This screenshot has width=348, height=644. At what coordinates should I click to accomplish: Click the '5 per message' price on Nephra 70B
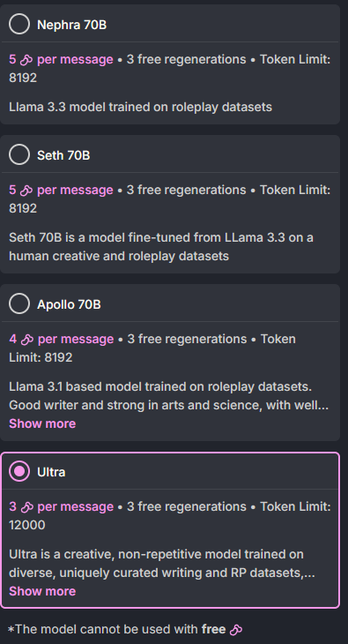[61, 60]
